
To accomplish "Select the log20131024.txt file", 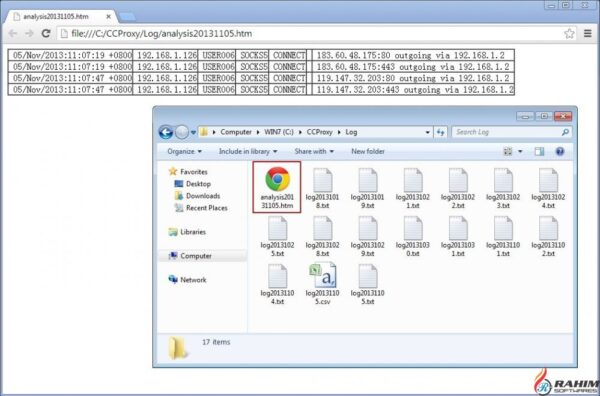I will [548, 188].
